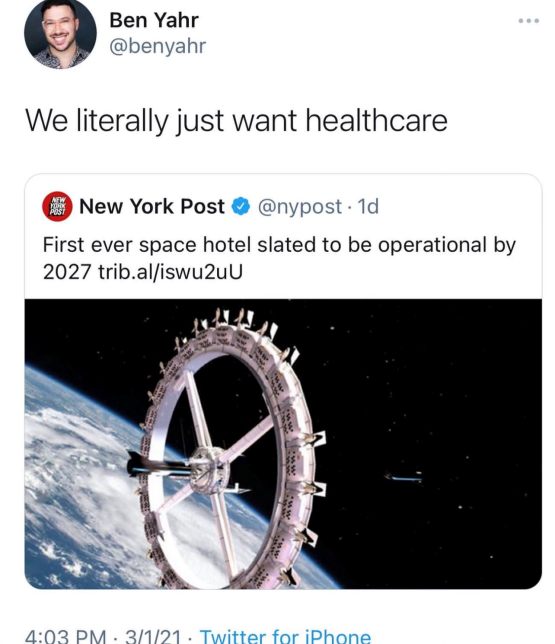Open the quoted space hotel headline text

(x=279, y=258)
